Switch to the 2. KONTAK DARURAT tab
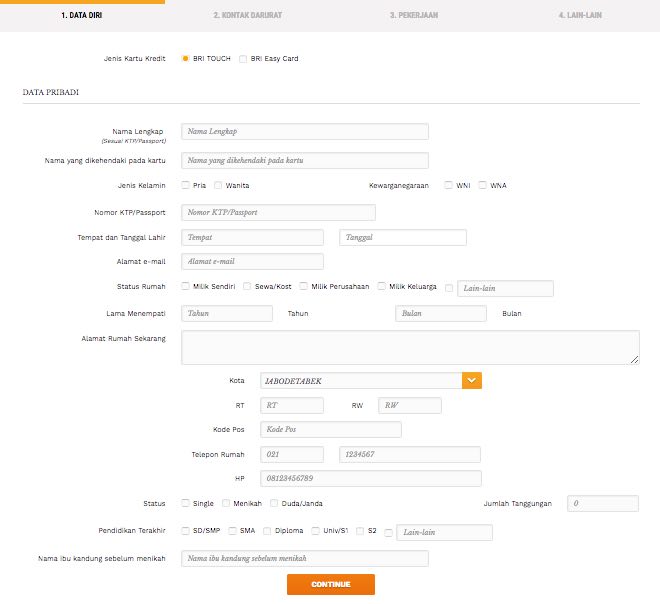 (x=248, y=15)
